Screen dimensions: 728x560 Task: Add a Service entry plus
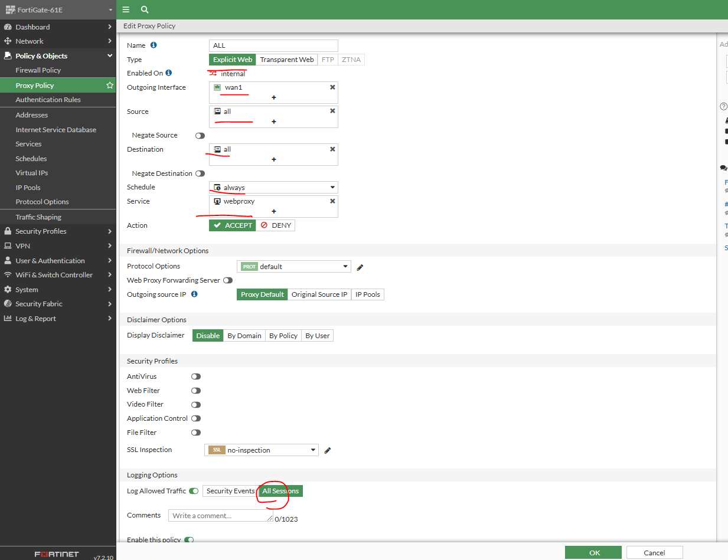click(x=274, y=211)
